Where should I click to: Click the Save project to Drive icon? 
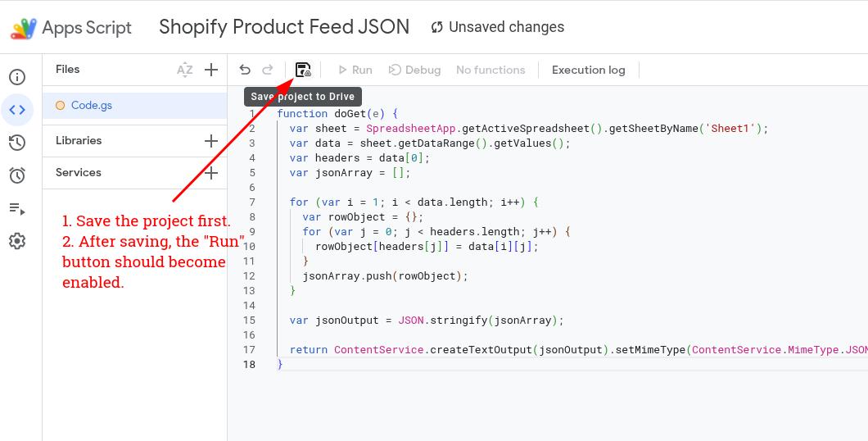tap(303, 70)
